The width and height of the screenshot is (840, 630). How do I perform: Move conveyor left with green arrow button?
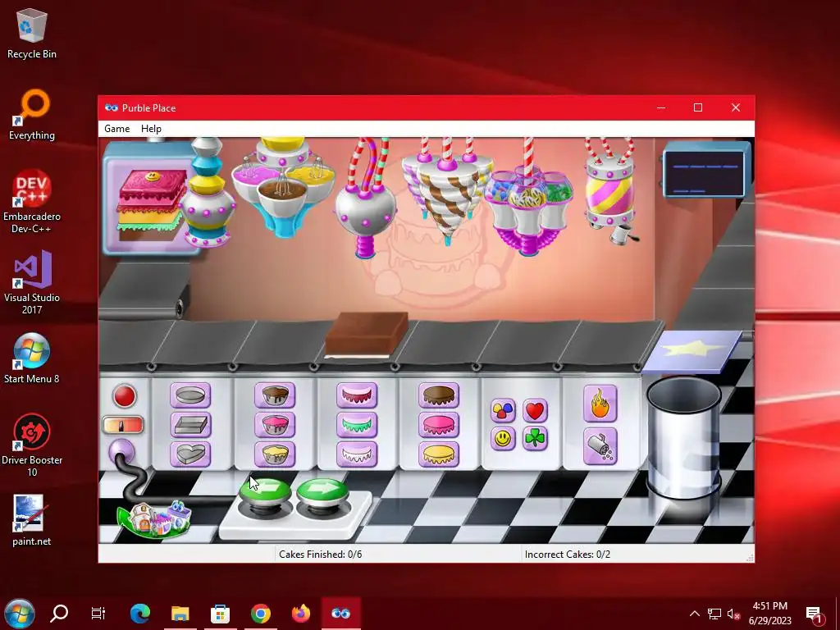[x=266, y=492]
